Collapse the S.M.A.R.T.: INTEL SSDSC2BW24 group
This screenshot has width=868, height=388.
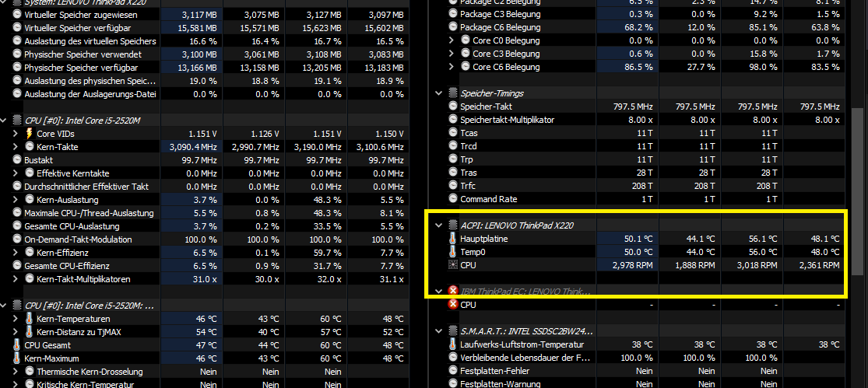(439, 331)
